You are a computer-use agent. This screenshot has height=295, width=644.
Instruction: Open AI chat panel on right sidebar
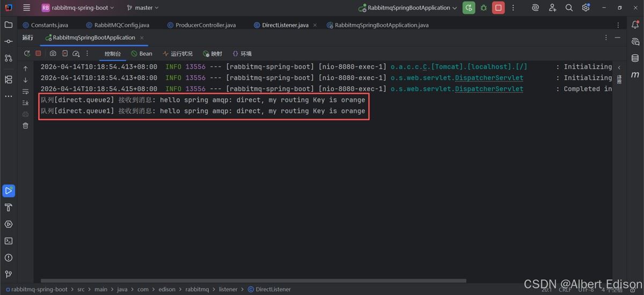point(635,41)
